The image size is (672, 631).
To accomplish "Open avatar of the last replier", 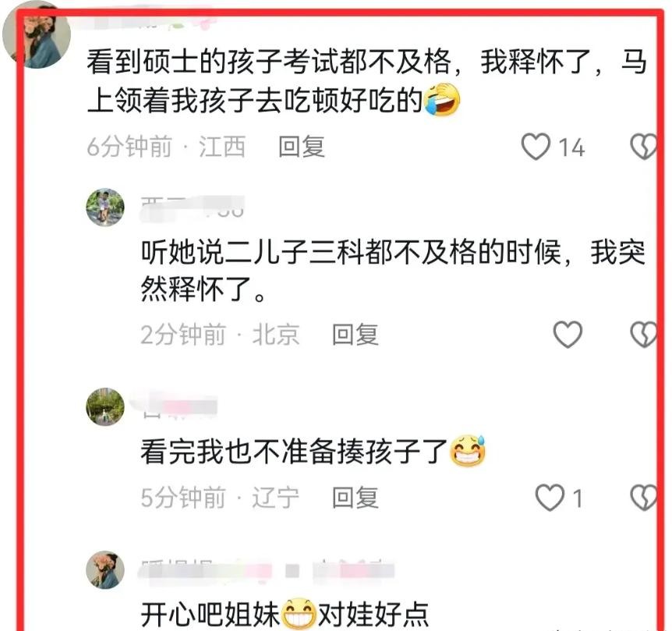I will [x=105, y=569].
